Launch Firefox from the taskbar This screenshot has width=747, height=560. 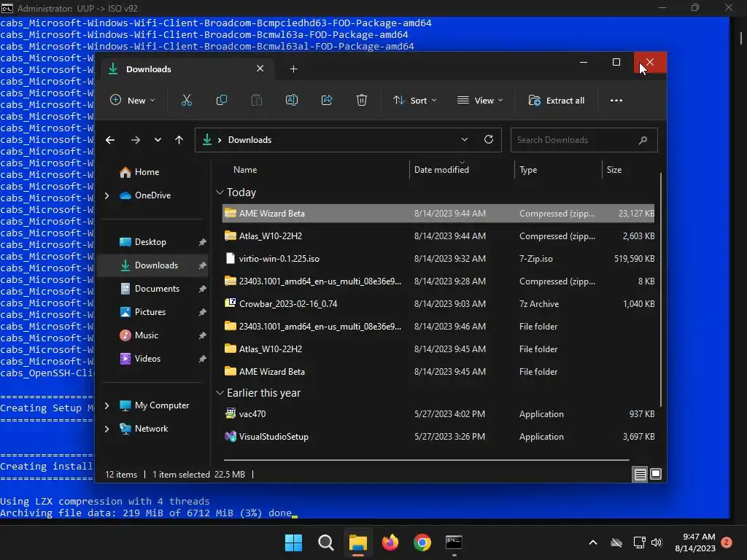click(390, 542)
